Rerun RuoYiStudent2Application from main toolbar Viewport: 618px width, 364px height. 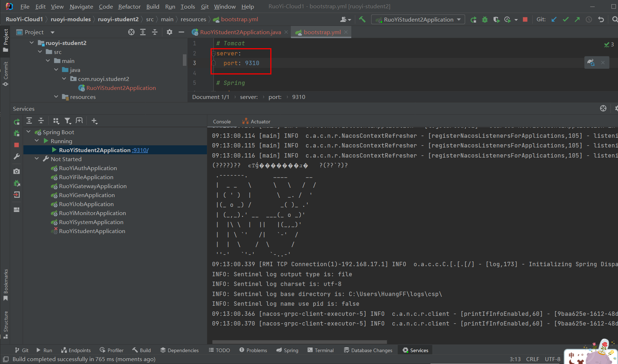pyautogui.click(x=473, y=19)
